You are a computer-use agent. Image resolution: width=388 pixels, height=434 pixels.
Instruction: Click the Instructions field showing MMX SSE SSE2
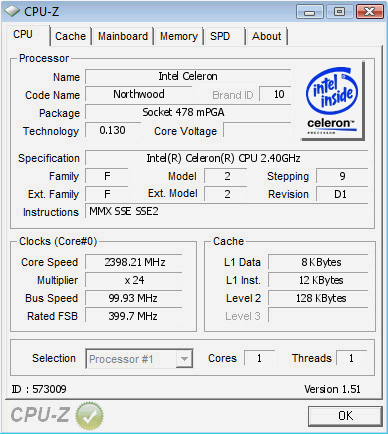tap(227, 212)
